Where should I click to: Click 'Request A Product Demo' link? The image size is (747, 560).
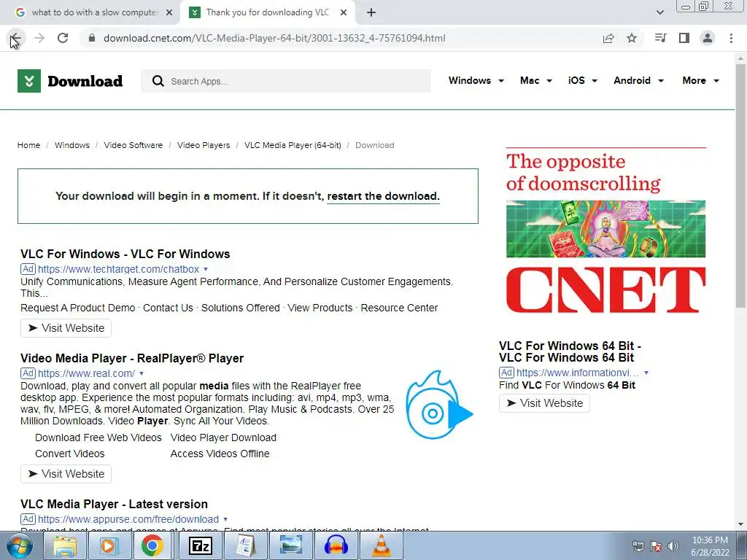(77, 308)
